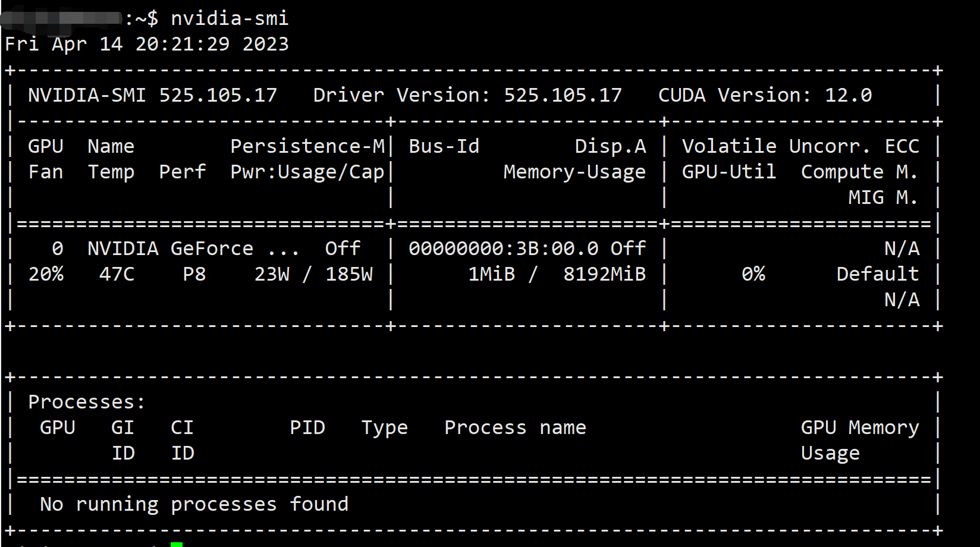Click the 'Bus-Id' column header
Image resolution: width=980 pixels, height=547 pixels.
tap(444, 146)
